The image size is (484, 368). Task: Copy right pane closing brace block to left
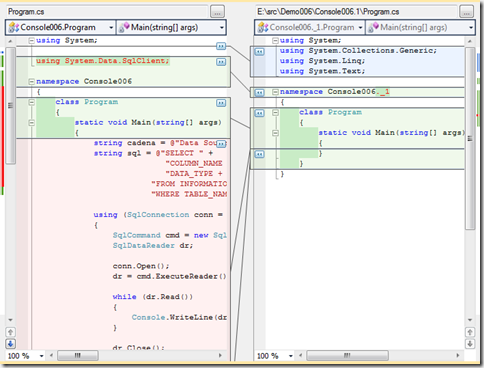tap(260, 154)
